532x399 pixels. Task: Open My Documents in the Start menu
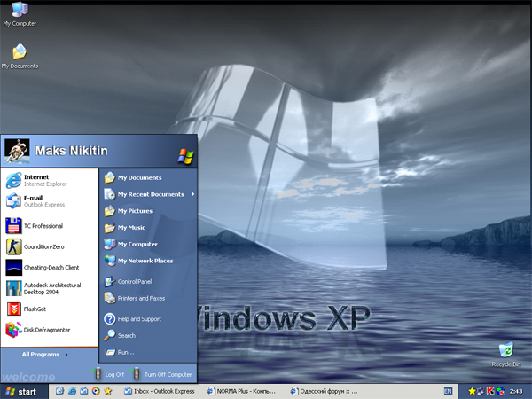pos(148,177)
